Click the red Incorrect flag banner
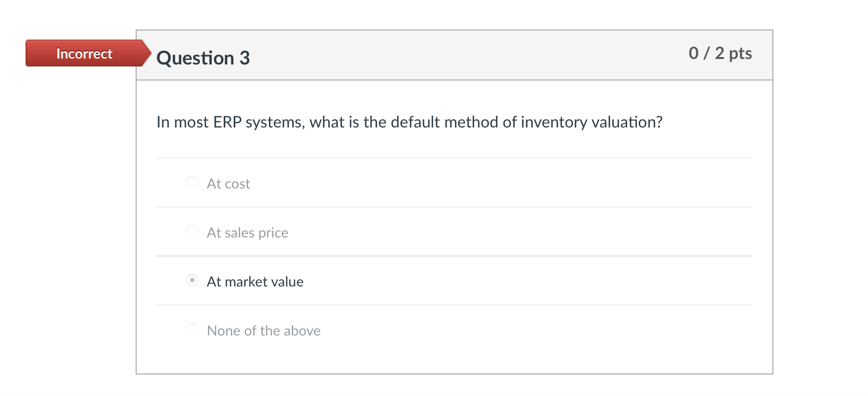868x396 pixels. pyautogui.click(x=84, y=53)
